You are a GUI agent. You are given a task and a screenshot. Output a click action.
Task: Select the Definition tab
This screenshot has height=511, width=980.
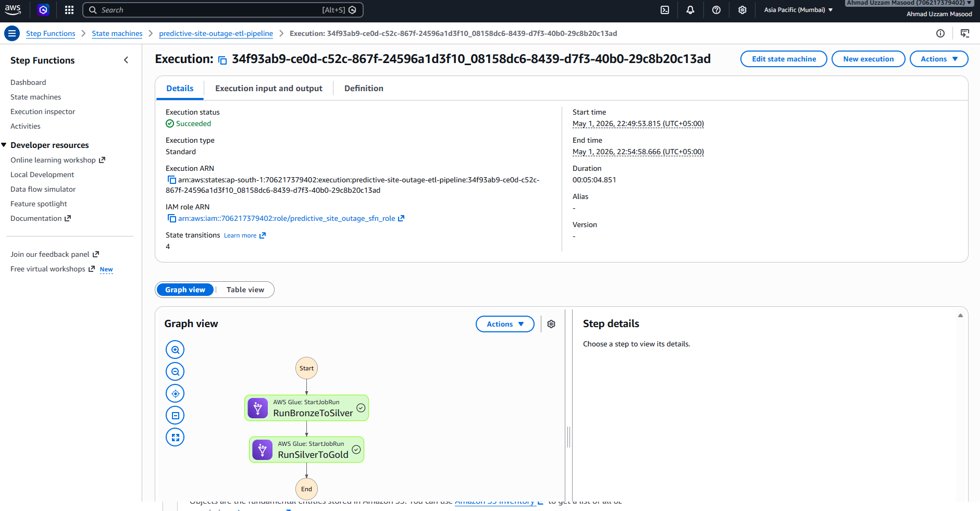click(364, 89)
